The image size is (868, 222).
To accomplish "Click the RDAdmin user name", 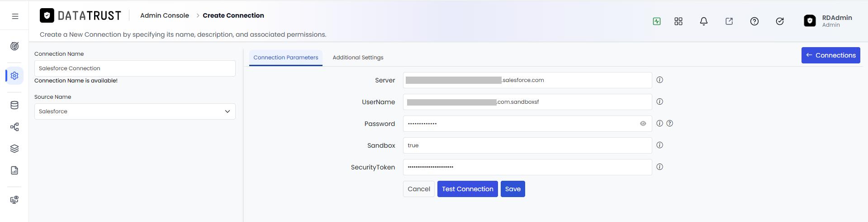I will [837, 18].
